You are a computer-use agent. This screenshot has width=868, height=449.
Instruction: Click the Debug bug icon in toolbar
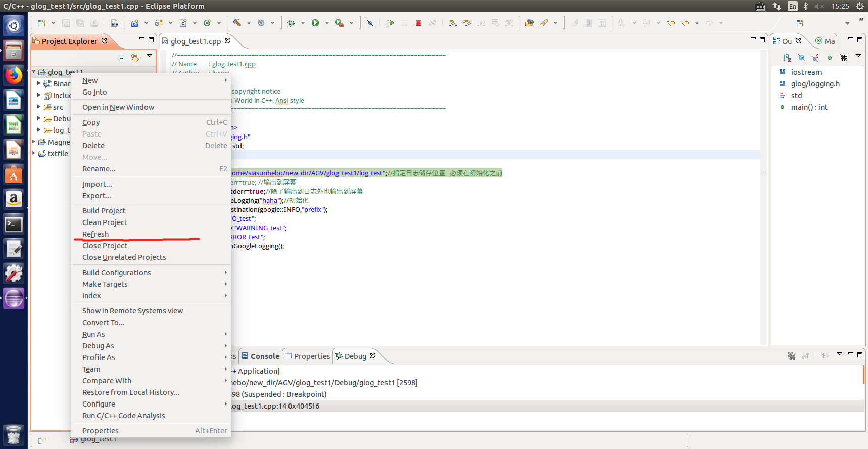(291, 23)
